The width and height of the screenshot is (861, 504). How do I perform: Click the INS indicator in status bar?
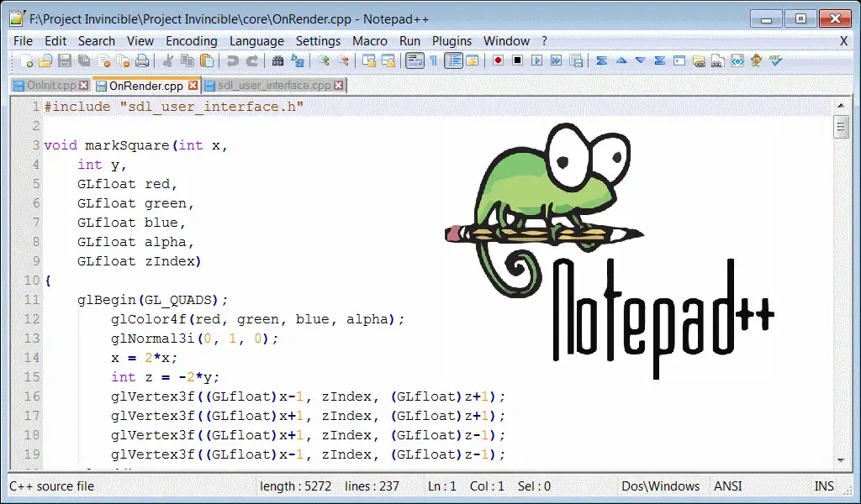[x=824, y=486]
